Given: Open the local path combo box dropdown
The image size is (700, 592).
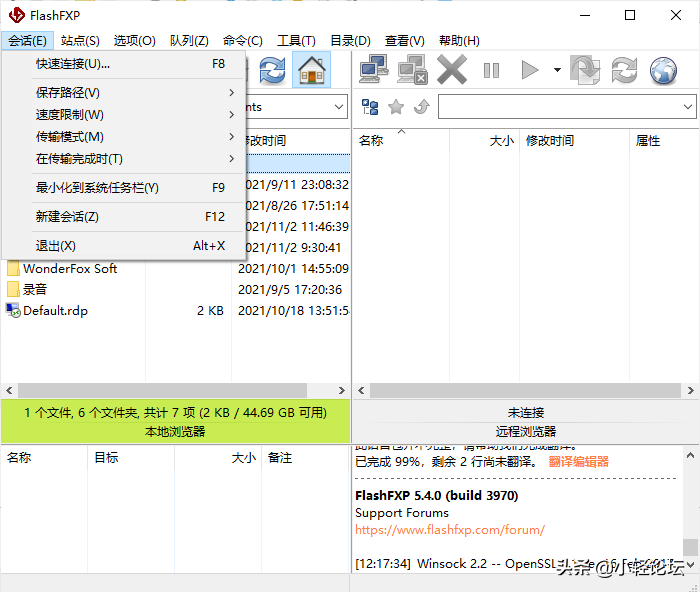Looking at the screenshot, I should [x=339, y=107].
